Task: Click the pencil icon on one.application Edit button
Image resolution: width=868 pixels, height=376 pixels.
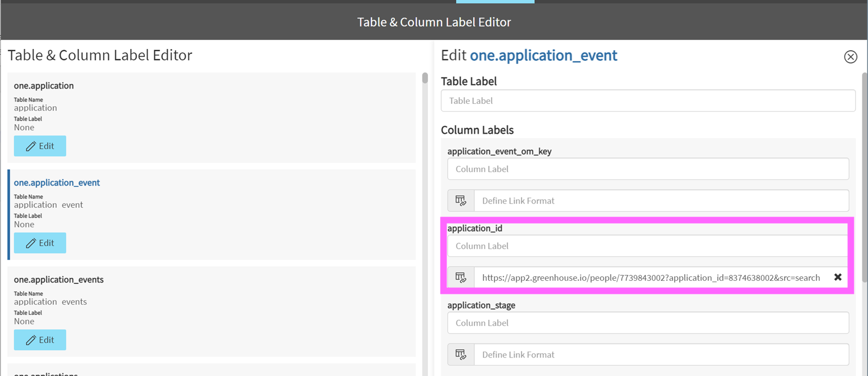Action: [x=31, y=146]
